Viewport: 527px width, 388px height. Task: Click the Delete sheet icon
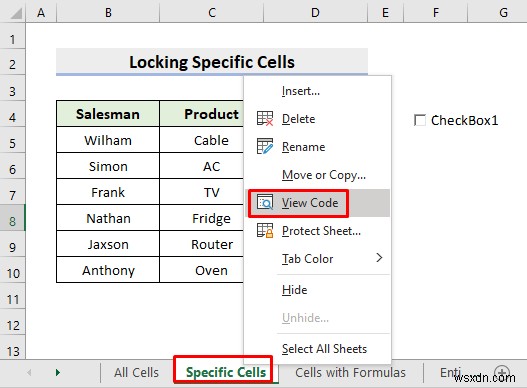(265, 119)
